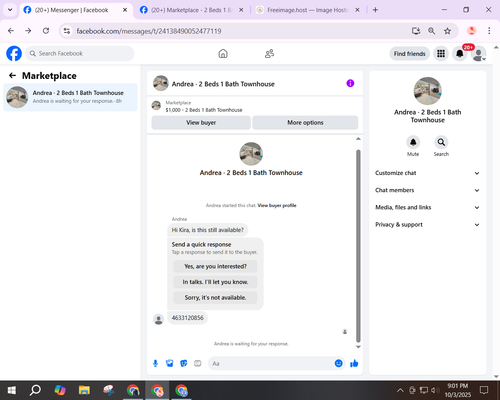Select the Andrea townhouse conversation in the list
Image resolution: width=500 pixels, height=400 pixels.
(x=70, y=97)
